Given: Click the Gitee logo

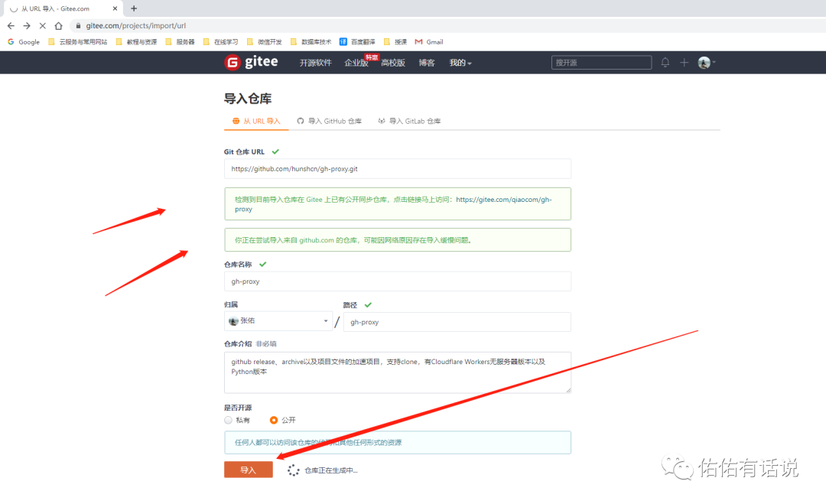Looking at the screenshot, I should pos(252,62).
